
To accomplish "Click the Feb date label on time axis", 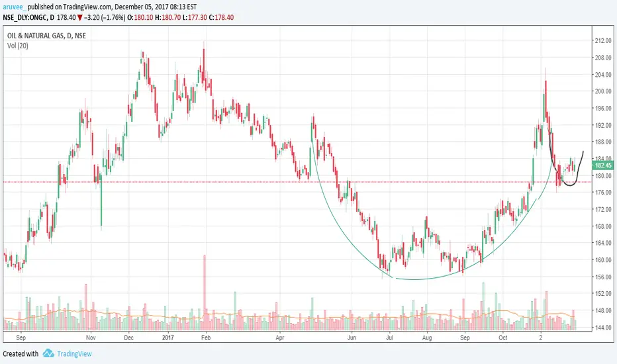I will pyautogui.click(x=206, y=338).
